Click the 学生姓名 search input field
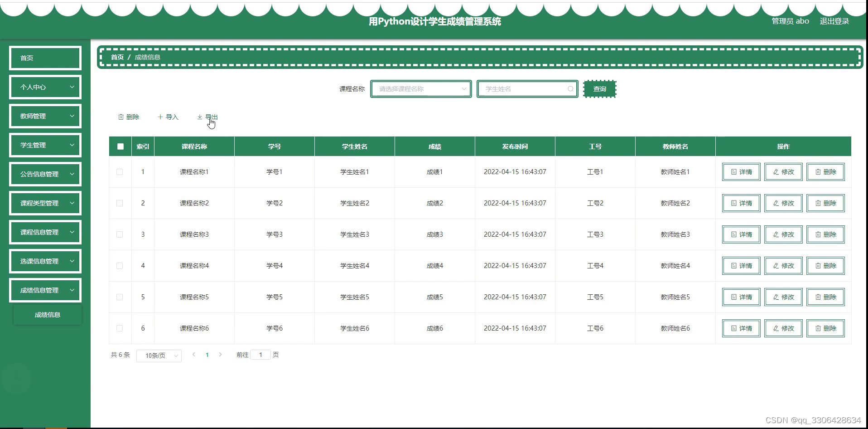 point(527,89)
